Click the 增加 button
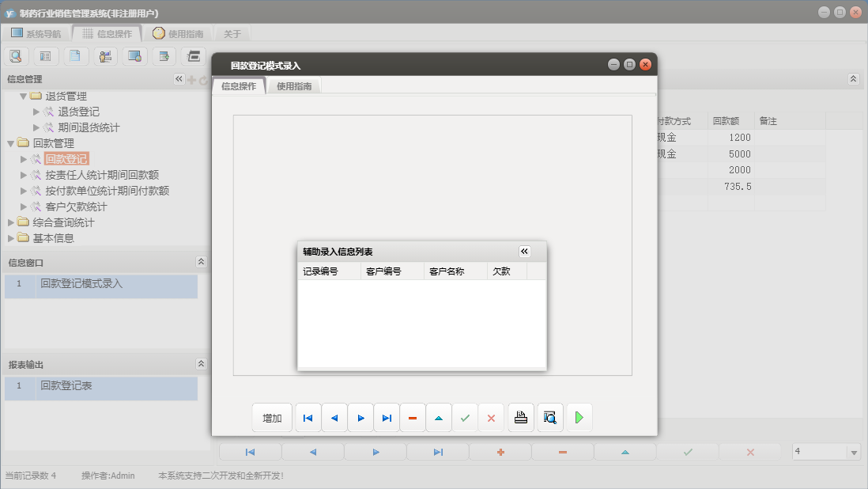The width and height of the screenshot is (868, 489). coord(272,418)
